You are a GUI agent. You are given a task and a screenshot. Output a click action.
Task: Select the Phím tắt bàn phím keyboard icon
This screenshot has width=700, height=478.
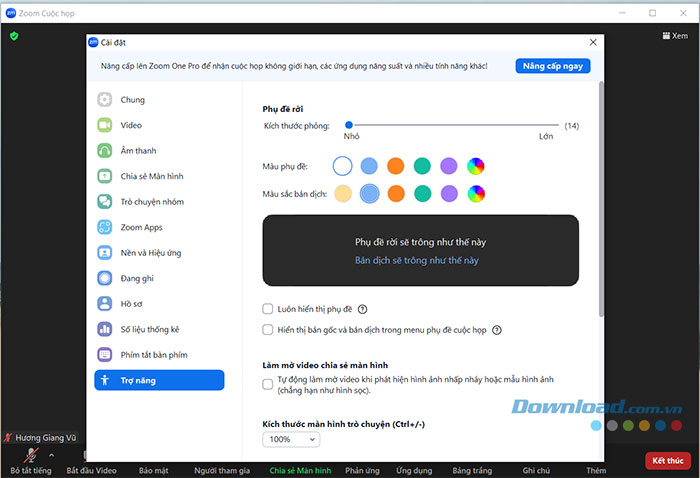click(x=104, y=355)
